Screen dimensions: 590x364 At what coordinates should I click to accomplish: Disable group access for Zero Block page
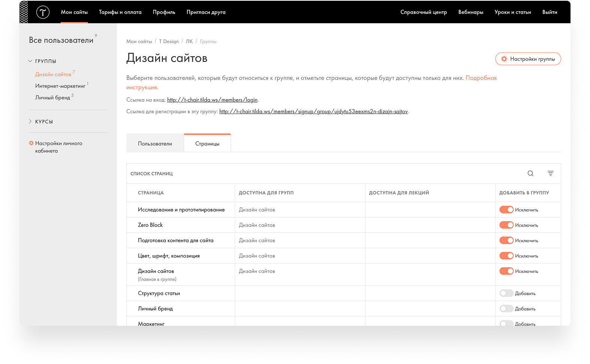coord(506,225)
